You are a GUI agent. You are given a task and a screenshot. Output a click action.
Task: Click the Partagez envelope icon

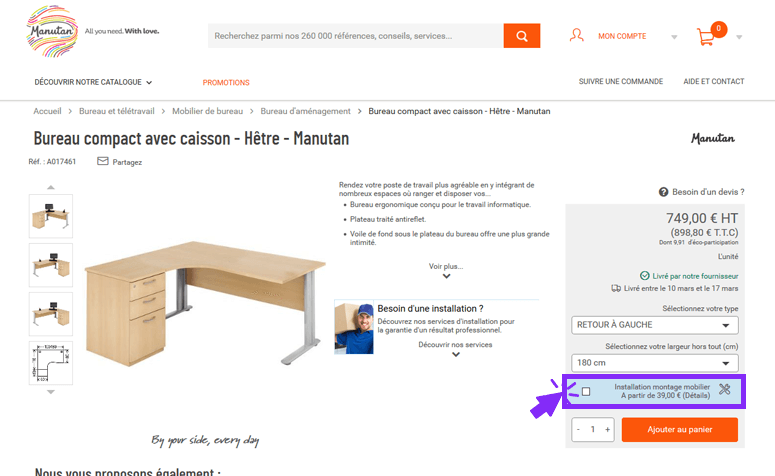tap(102, 161)
